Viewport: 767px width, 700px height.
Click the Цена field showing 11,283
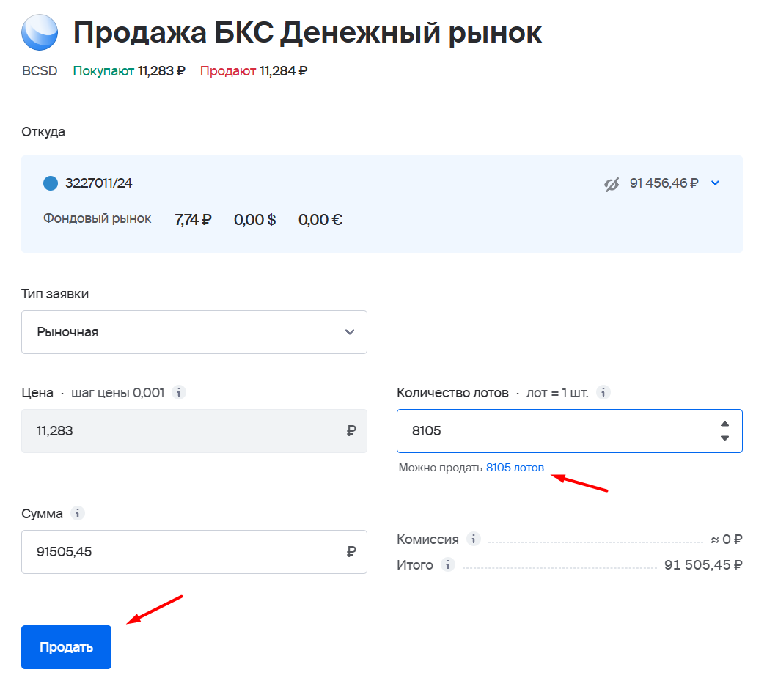coord(194,431)
